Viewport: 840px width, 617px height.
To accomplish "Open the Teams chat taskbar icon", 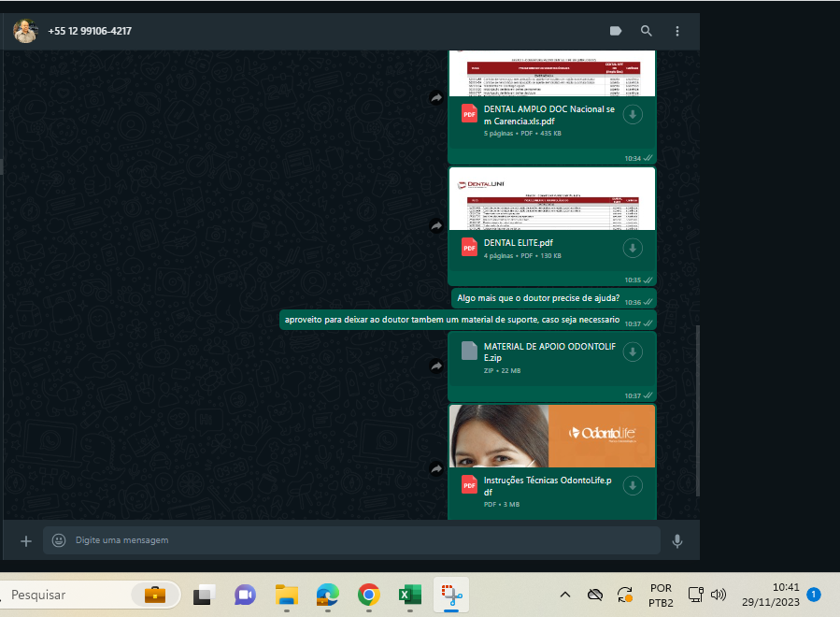I will coord(245,595).
